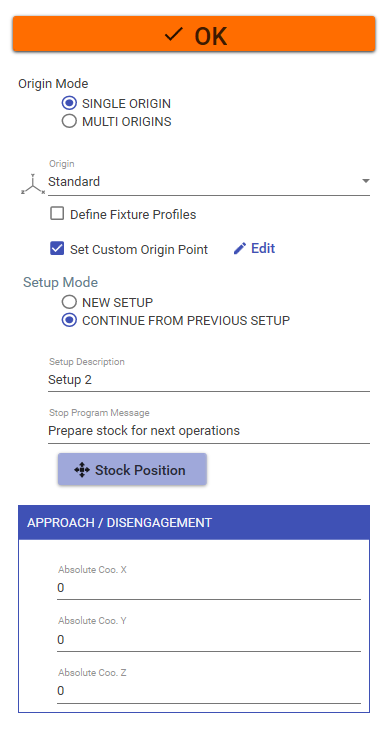Click the Absolute Coo. Z input
The width and height of the screenshot is (384, 735).
[209, 691]
